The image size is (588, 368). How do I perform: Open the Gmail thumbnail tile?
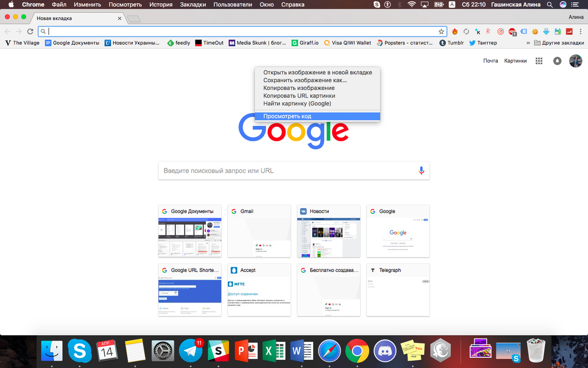pyautogui.click(x=259, y=231)
